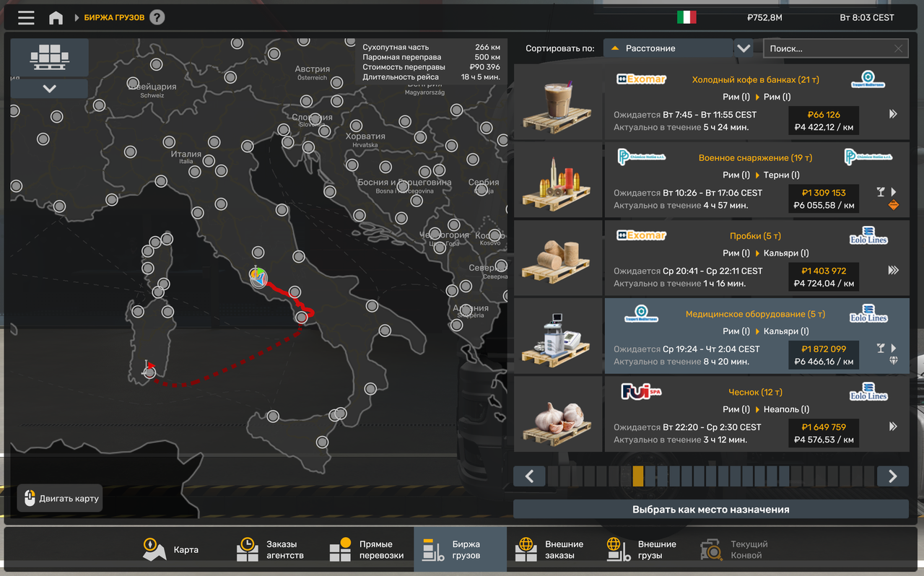924x576 pixels.
Task: Click Eolo Lines logo on Пробки job
Action: (x=868, y=235)
